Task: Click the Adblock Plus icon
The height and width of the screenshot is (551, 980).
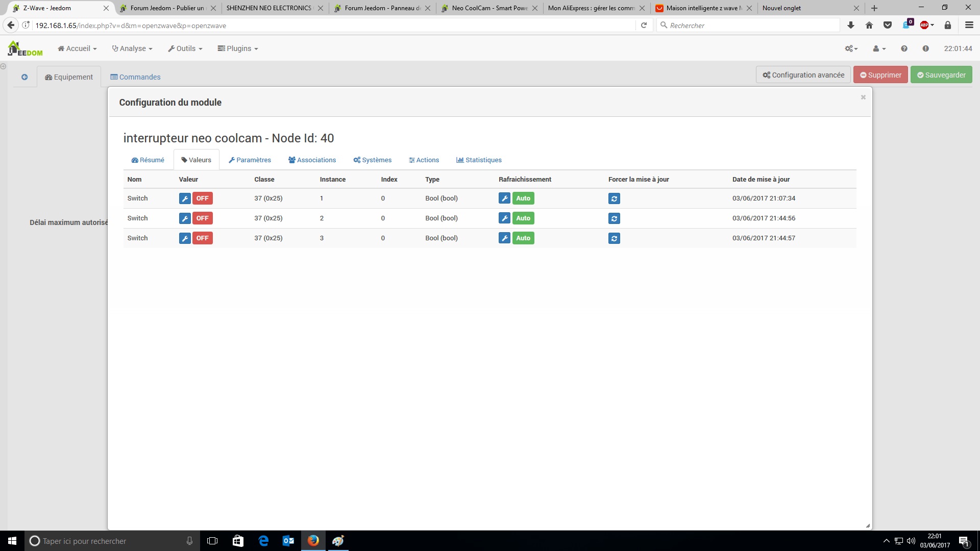Action: click(925, 25)
